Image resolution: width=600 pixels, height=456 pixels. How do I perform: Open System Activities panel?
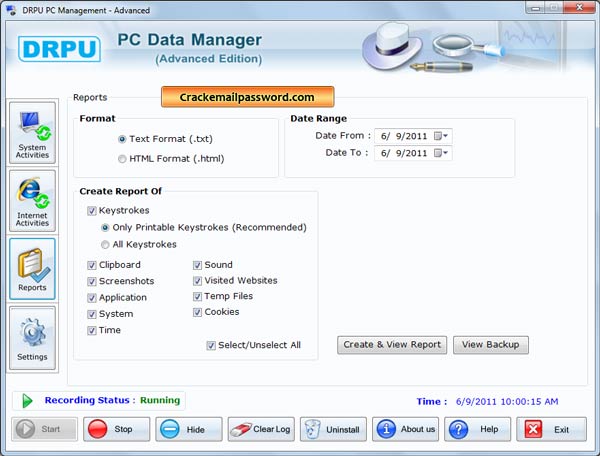(x=33, y=133)
